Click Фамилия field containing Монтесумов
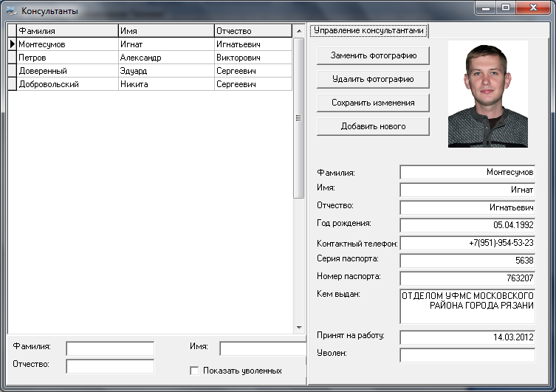This screenshot has width=556, height=392. [467, 172]
